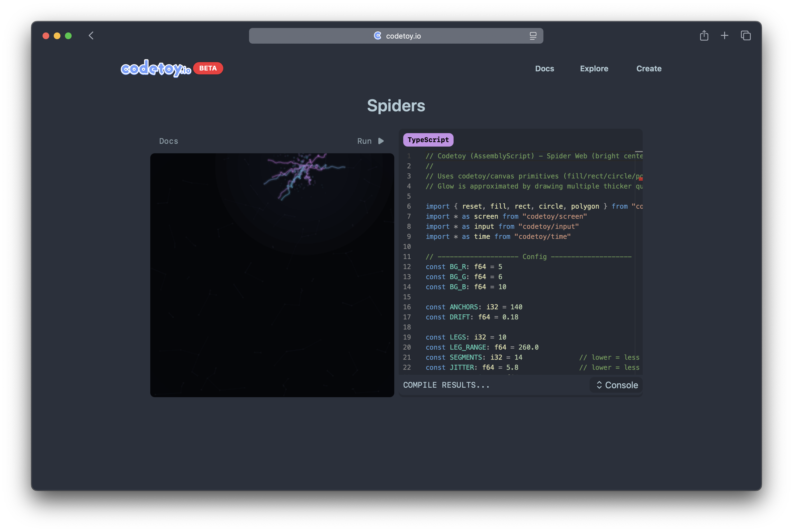The height and width of the screenshot is (532, 793).
Task: Click the reader view icon in address bar
Action: click(533, 36)
